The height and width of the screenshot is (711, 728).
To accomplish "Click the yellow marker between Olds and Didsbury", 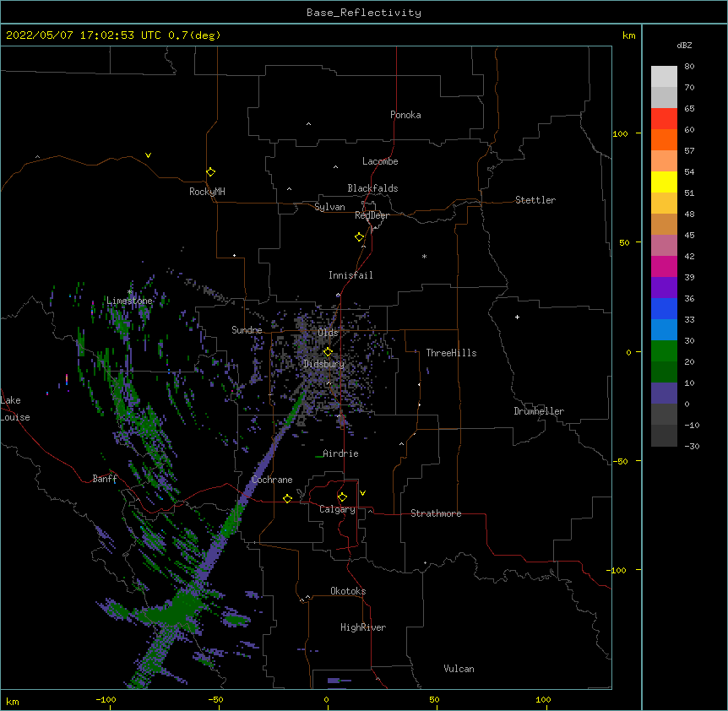I will pyautogui.click(x=328, y=352).
